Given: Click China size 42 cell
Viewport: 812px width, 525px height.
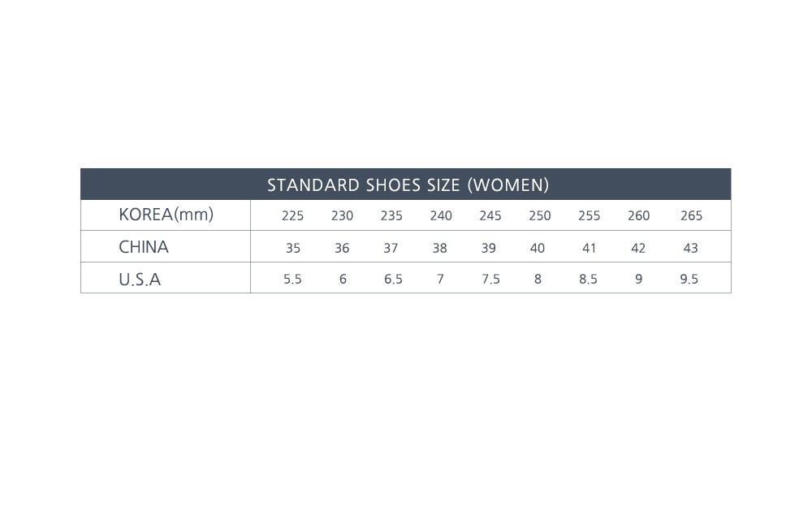Looking at the screenshot, I should tap(638, 249).
